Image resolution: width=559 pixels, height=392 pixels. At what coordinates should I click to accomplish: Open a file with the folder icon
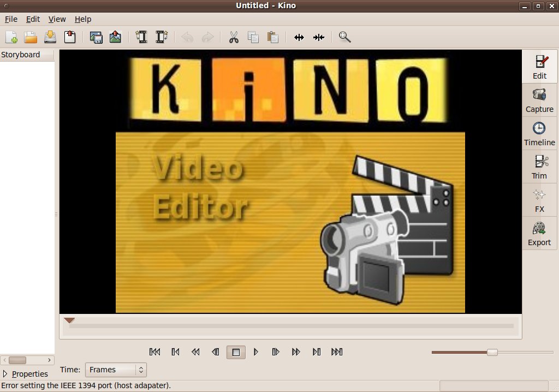pos(31,37)
